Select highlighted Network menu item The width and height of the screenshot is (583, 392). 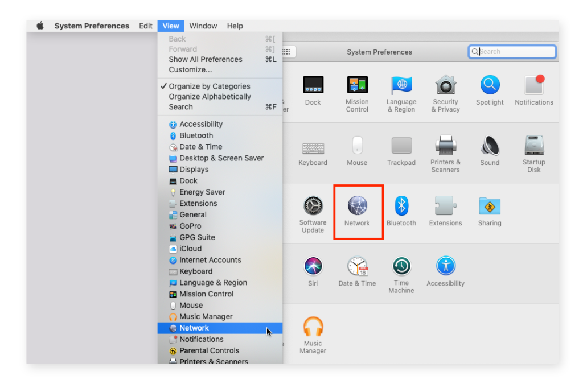(220, 328)
